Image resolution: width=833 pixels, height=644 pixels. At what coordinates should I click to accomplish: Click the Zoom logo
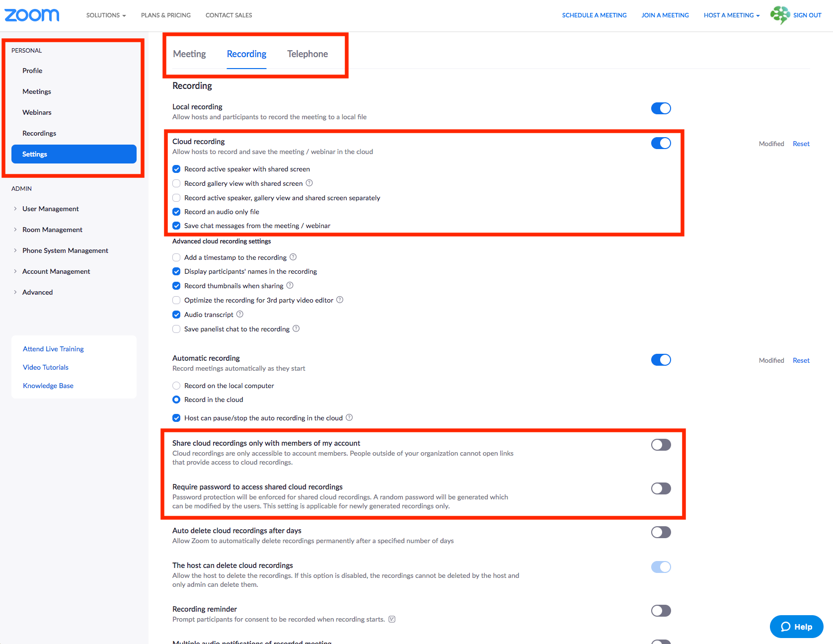(x=32, y=15)
